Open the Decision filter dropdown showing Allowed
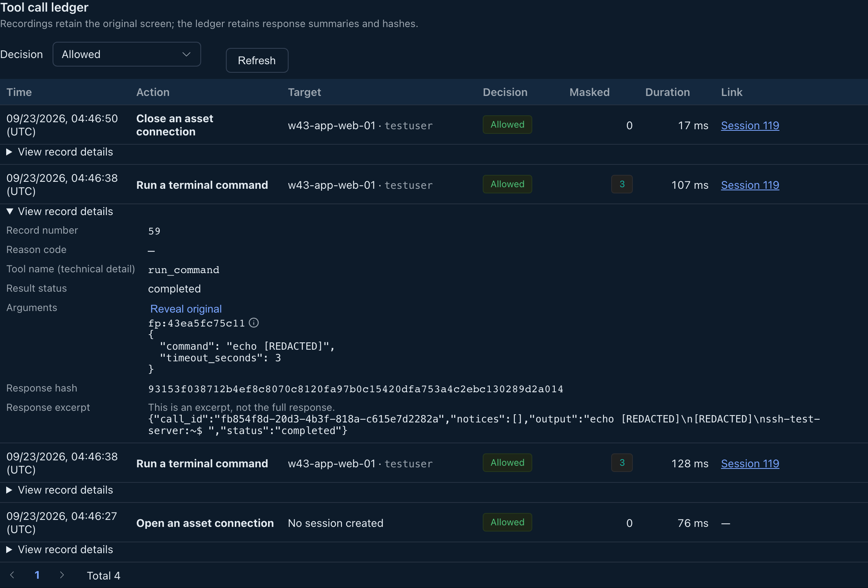The width and height of the screenshot is (868, 588). tap(126, 54)
